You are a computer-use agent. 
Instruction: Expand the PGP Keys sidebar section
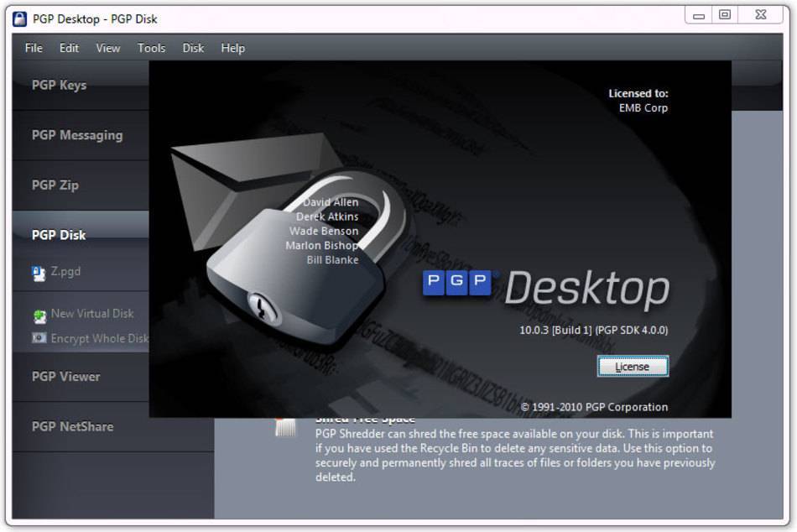59,85
